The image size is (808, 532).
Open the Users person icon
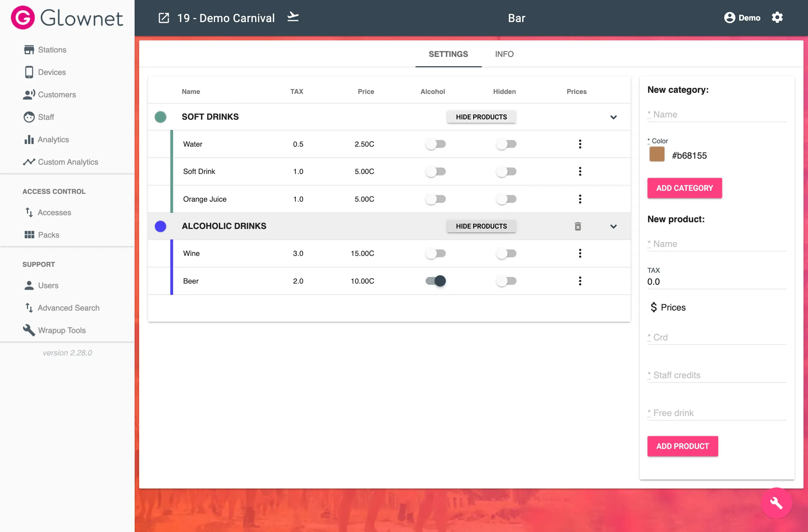(x=29, y=285)
